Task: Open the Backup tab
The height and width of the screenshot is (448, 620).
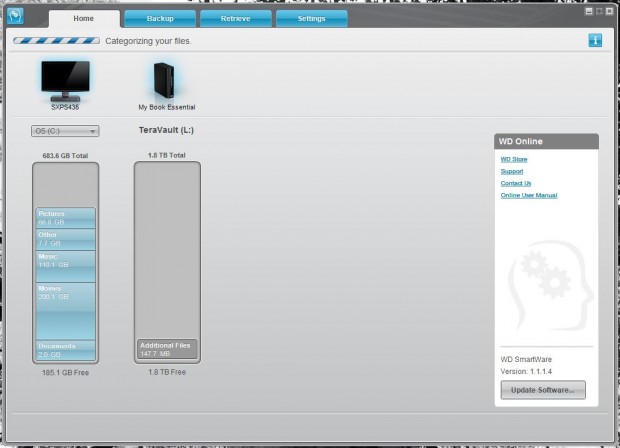Action: pyautogui.click(x=160, y=19)
